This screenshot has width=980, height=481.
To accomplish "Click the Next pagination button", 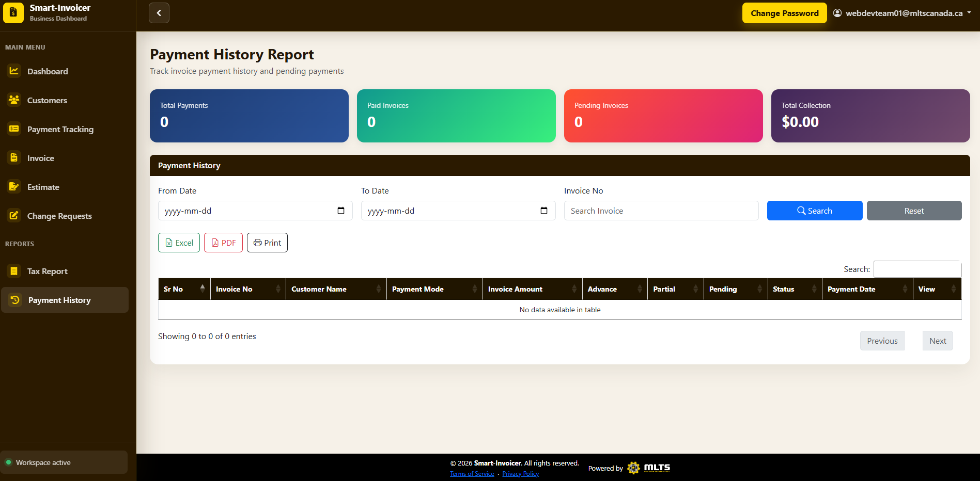I will click(x=938, y=341).
